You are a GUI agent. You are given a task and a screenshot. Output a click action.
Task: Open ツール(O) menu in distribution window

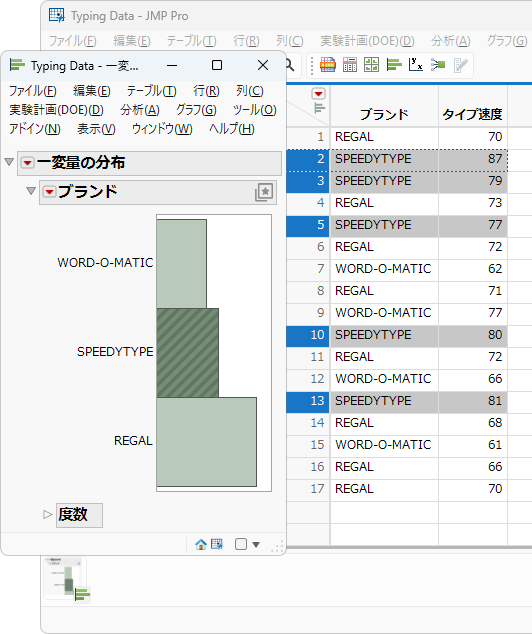(255, 110)
